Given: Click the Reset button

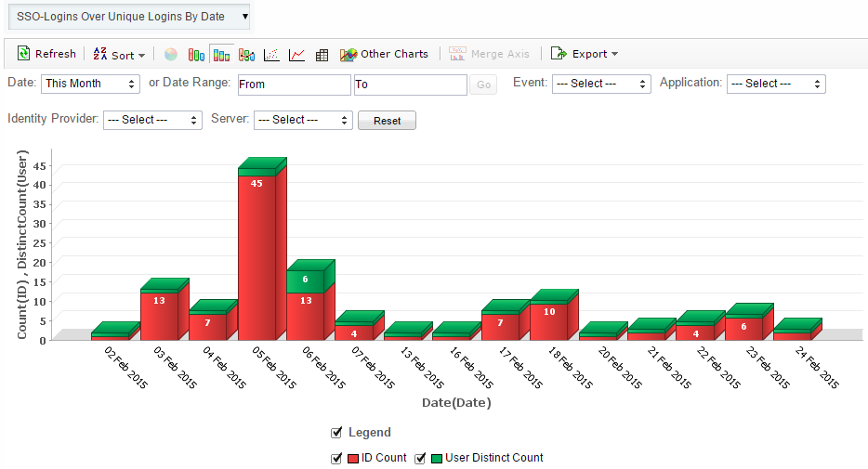Looking at the screenshot, I should [x=387, y=121].
